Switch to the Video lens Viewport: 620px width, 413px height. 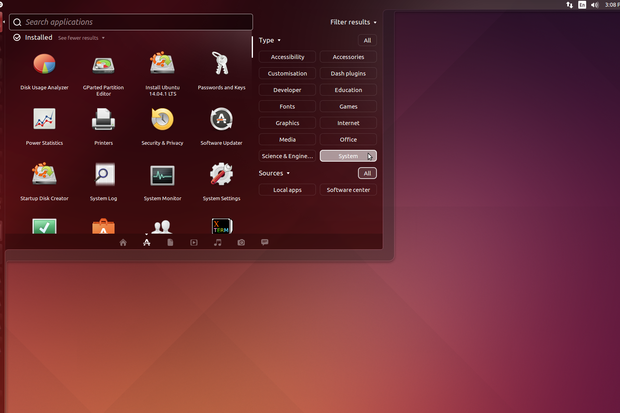[194, 242]
